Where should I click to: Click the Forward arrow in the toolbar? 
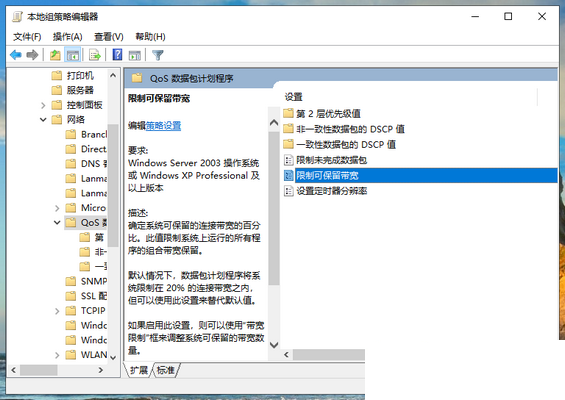coord(32,55)
